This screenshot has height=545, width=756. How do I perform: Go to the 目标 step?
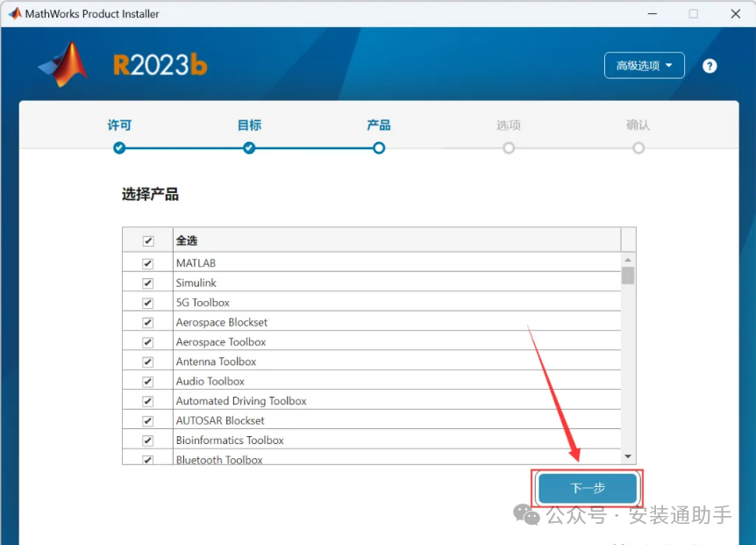tap(249, 125)
